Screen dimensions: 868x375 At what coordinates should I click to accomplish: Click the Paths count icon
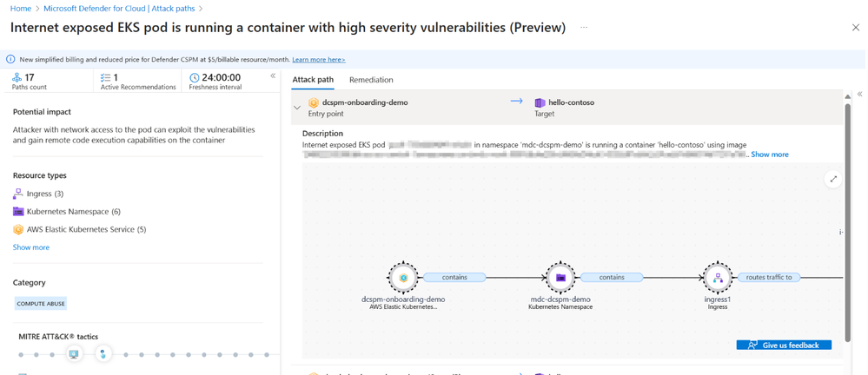[x=17, y=77]
